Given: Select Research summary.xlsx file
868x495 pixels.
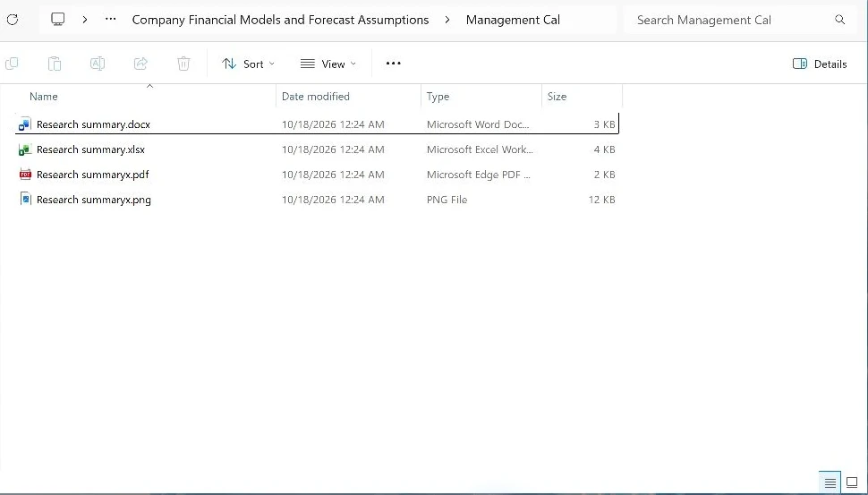Looking at the screenshot, I should [x=317, y=149].
